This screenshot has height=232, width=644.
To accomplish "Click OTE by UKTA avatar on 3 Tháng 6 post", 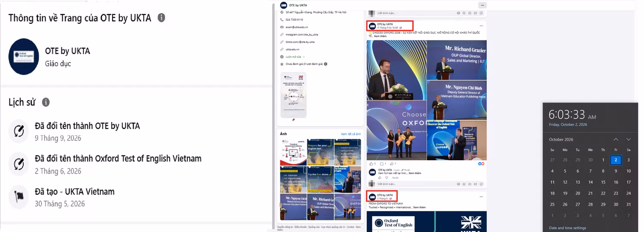I will pyautogui.click(x=372, y=197).
